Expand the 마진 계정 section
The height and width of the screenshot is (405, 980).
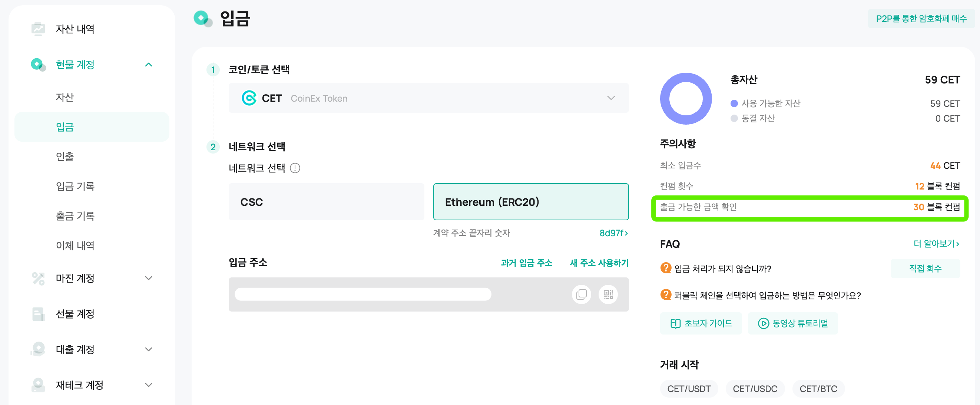[x=149, y=278]
